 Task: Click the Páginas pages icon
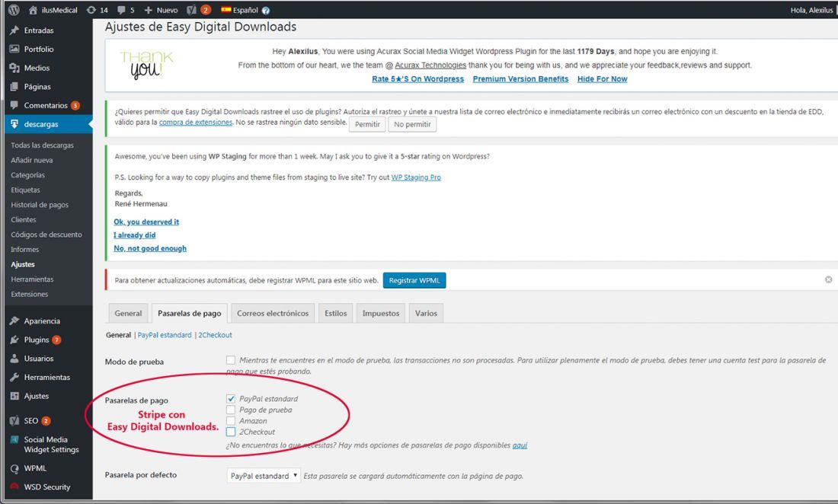point(14,87)
